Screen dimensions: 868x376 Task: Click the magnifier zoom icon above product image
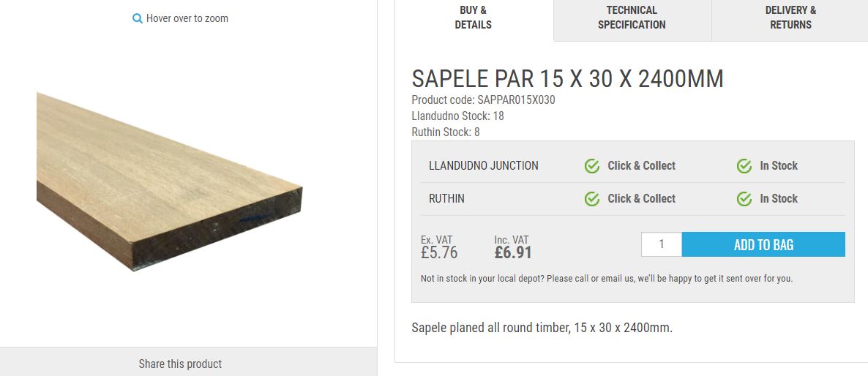pyautogui.click(x=137, y=19)
